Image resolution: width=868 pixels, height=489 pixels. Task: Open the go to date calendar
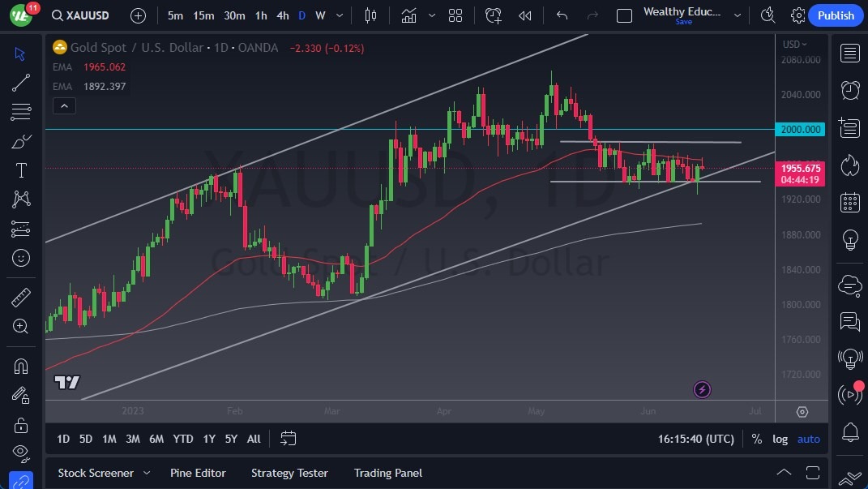[x=288, y=439]
